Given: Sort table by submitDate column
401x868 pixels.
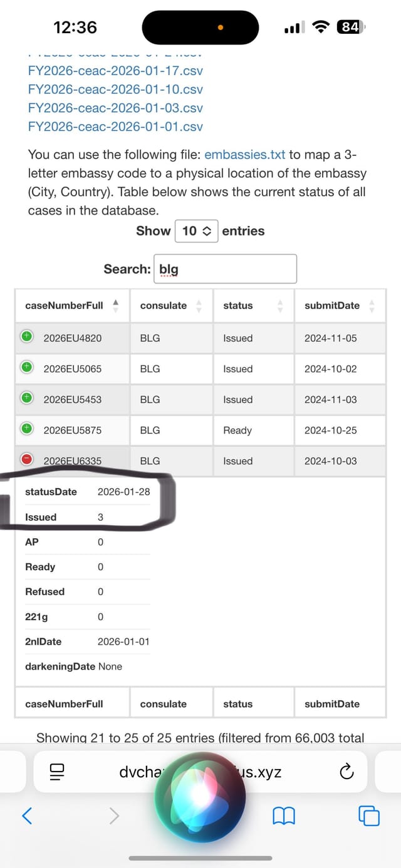Looking at the screenshot, I should coord(340,305).
